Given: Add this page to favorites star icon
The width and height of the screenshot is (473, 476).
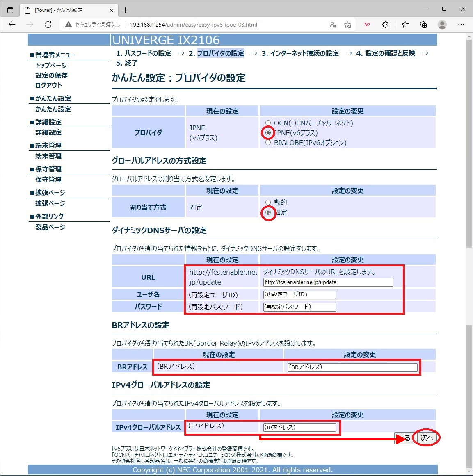Looking at the screenshot, I should click(x=347, y=25).
